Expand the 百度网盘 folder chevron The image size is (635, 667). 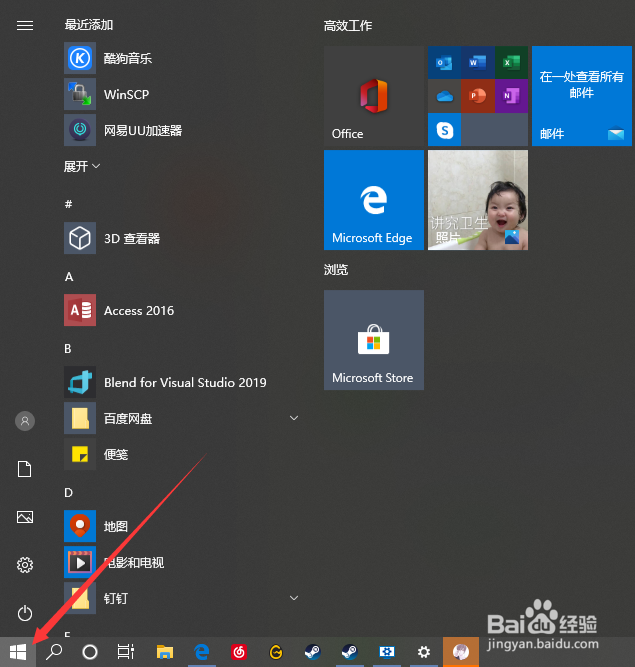point(294,418)
